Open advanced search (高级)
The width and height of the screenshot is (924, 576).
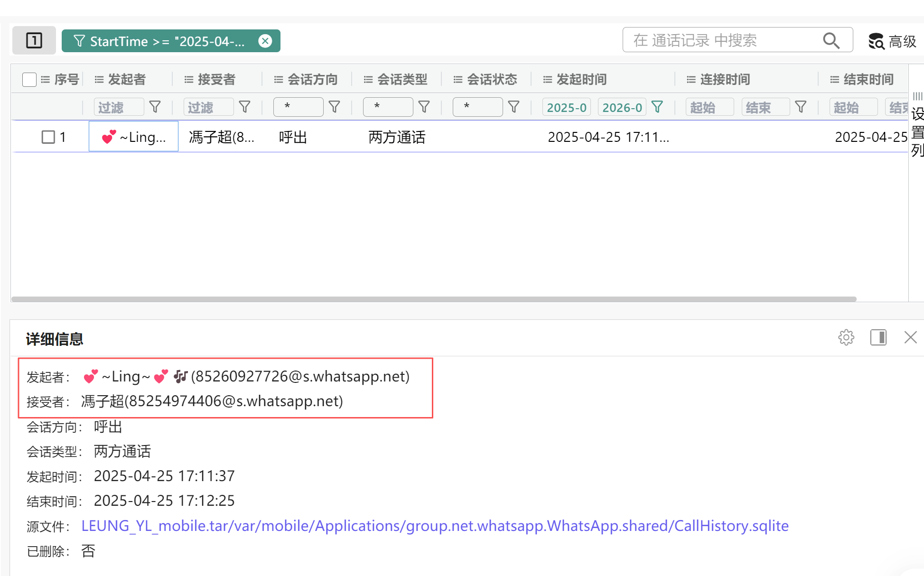coord(892,41)
